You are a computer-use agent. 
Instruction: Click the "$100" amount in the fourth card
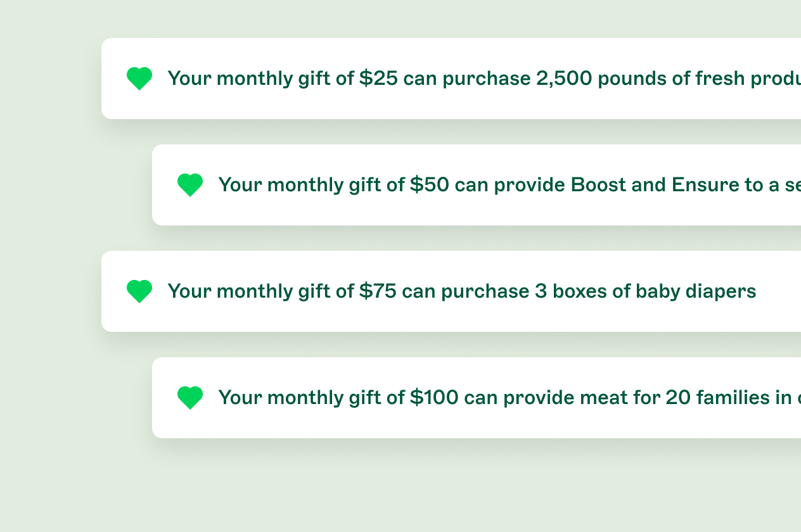(434, 398)
